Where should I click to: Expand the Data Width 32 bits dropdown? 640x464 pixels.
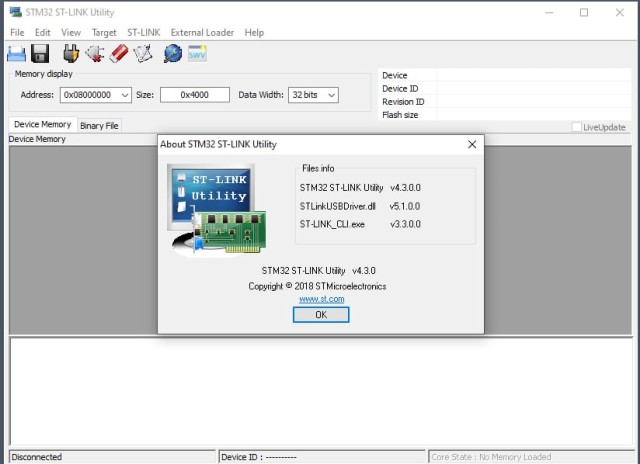[x=331, y=95]
